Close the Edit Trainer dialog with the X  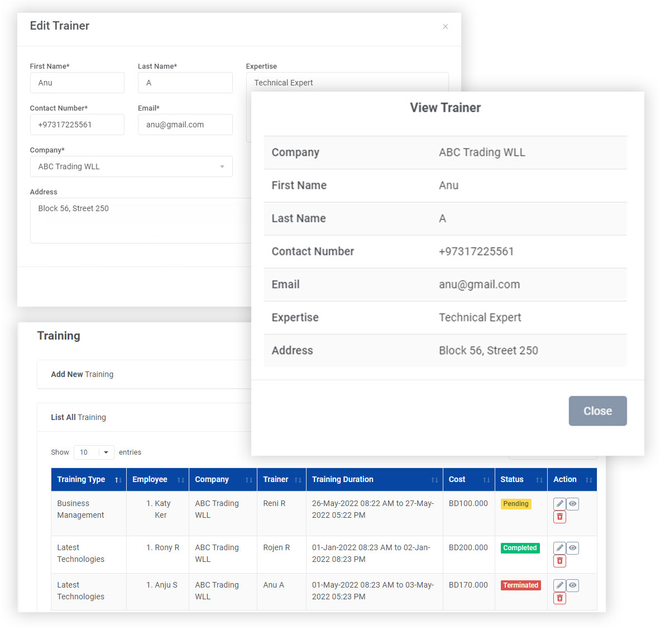tap(445, 27)
